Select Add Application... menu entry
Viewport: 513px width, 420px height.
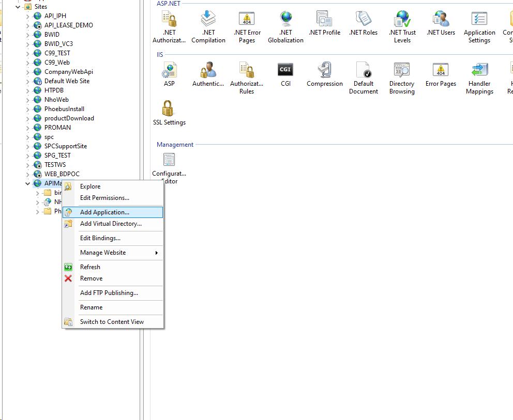(x=113, y=212)
